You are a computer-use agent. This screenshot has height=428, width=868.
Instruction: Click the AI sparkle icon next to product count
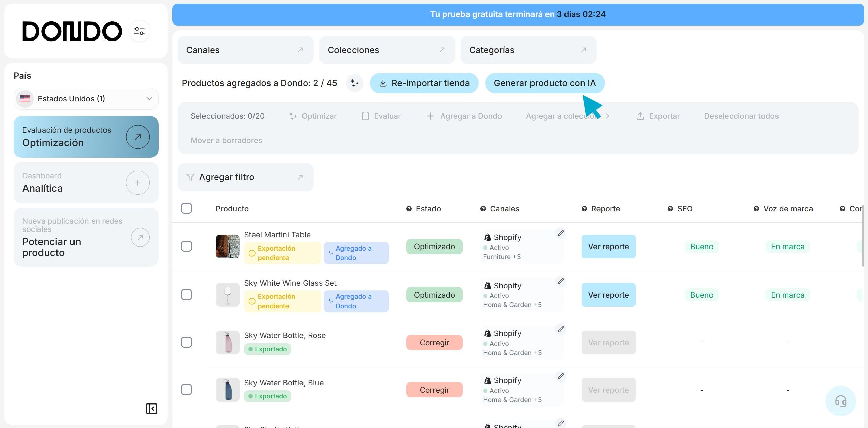[355, 83]
